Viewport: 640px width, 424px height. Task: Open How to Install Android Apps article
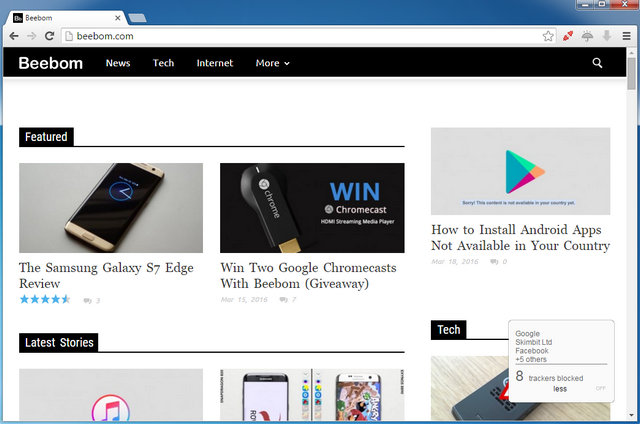pos(520,238)
